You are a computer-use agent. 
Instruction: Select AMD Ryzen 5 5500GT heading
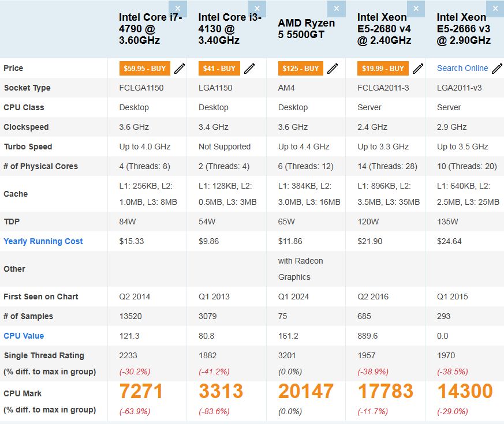[307, 29]
